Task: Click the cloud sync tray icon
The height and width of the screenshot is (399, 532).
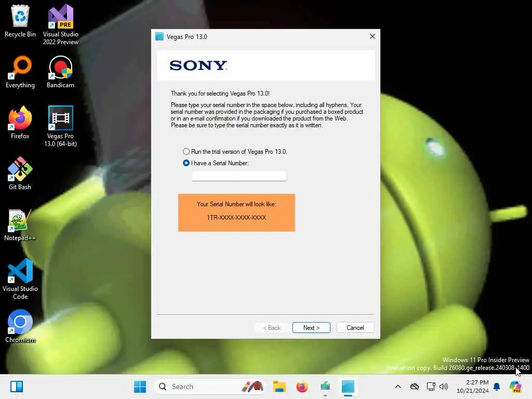Action: [414, 387]
